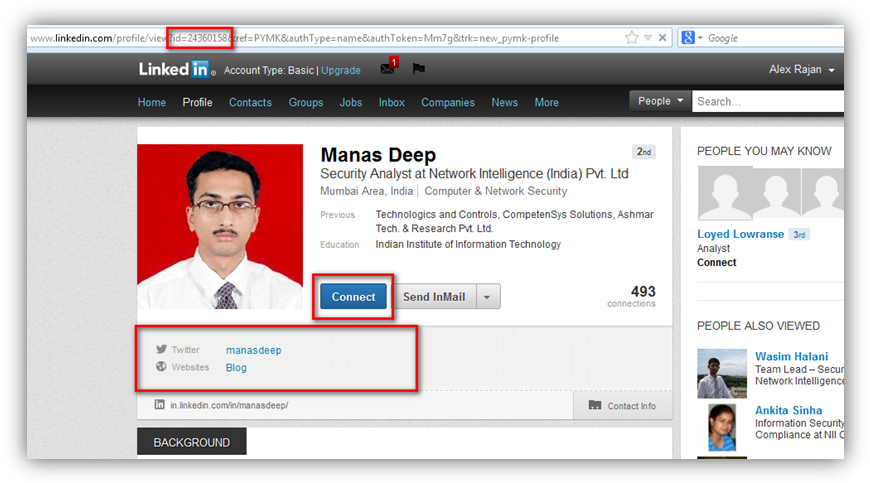The width and height of the screenshot is (870, 483).
Task: Click the Manas Deep name heading
Action: coord(378,155)
